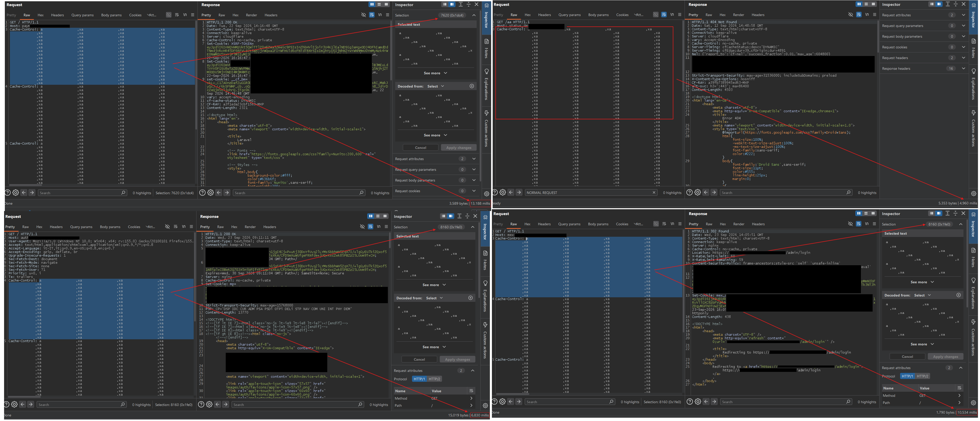Toggle hidden-content eye in 7620-selection window Response pane
The height and width of the screenshot is (421, 980).
tap(363, 15)
